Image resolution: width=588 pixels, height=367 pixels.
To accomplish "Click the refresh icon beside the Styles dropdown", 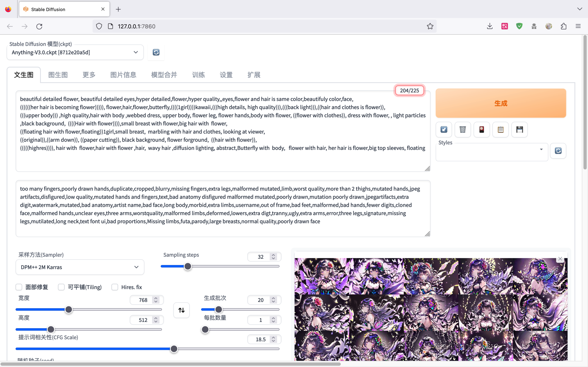I will click(558, 151).
